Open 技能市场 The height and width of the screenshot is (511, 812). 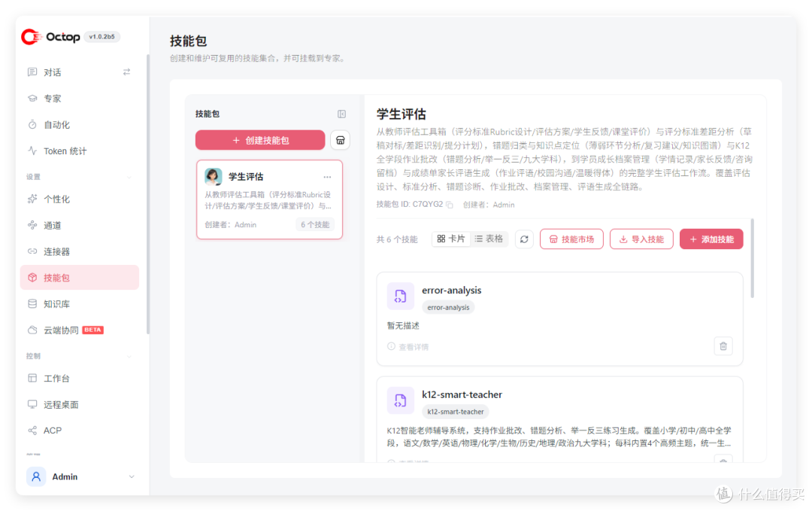click(571, 239)
